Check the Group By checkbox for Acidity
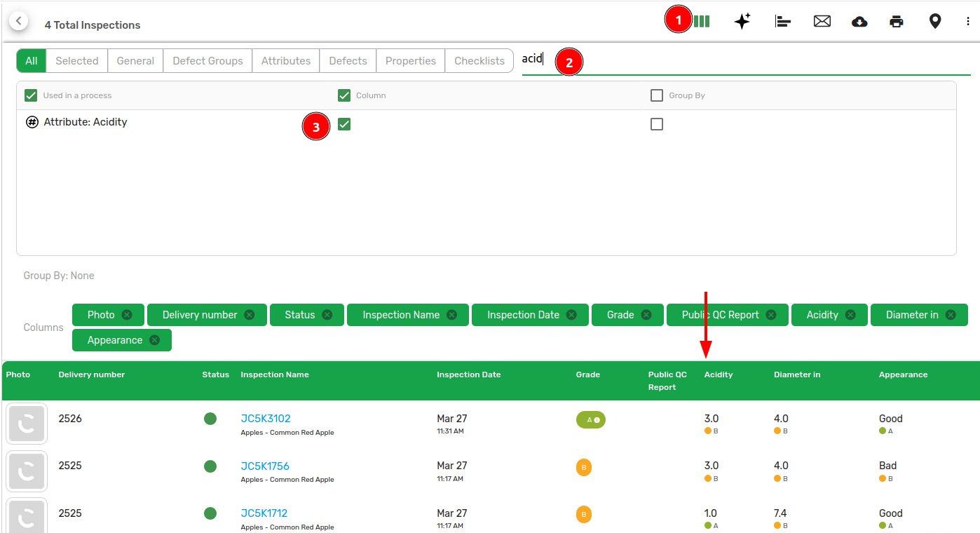The image size is (980, 533). pyautogui.click(x=657, y=124)
